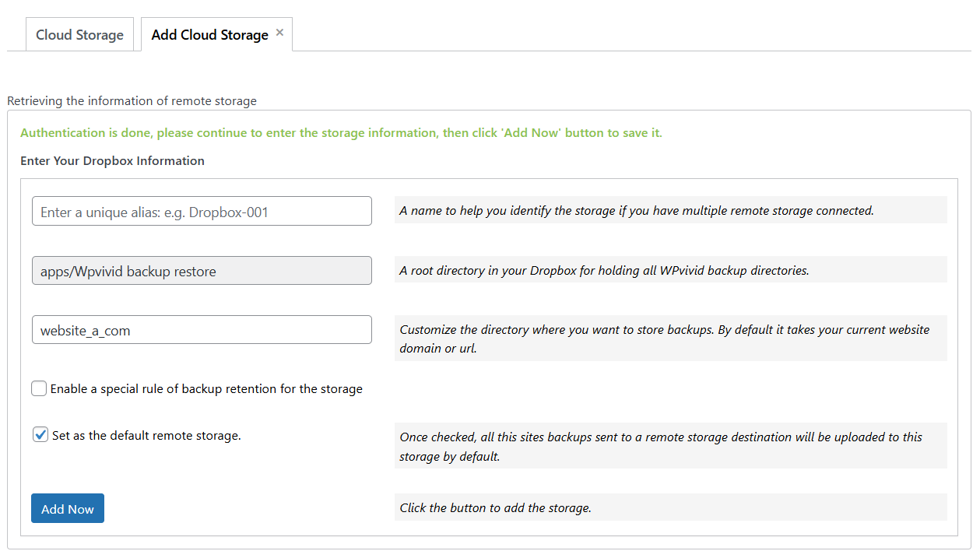Click the 'Click the button to add' hint

[495, 507]
